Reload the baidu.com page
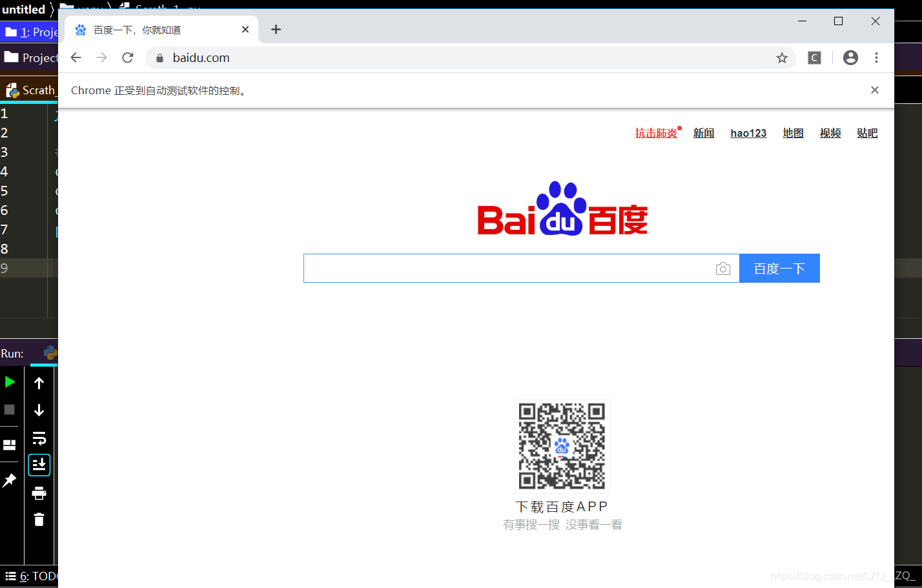Viewport: 922px width, 588px height. (x=128, y=57)
